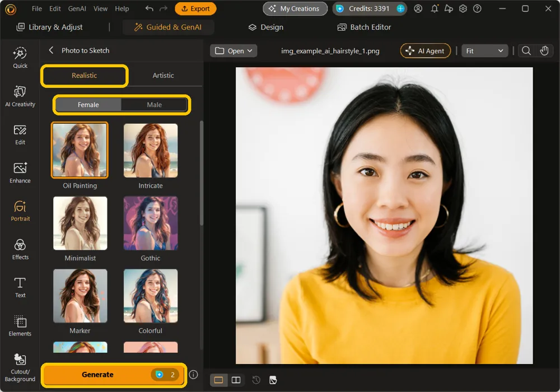
Task: Open the GenAI menu
Action: (77, 8)
